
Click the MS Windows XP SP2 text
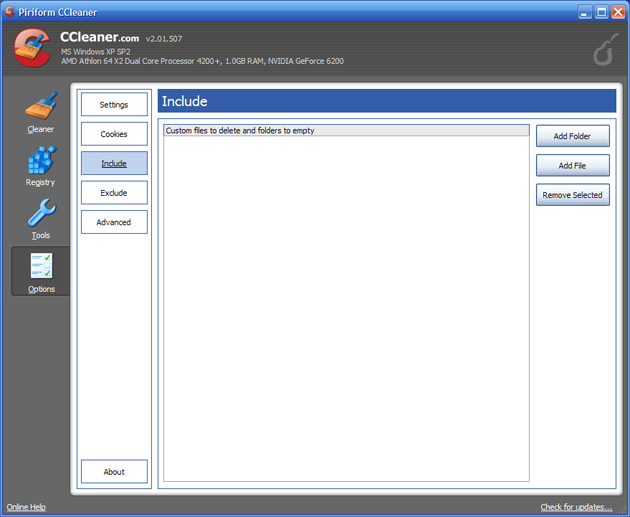click(x=96, y=51)
